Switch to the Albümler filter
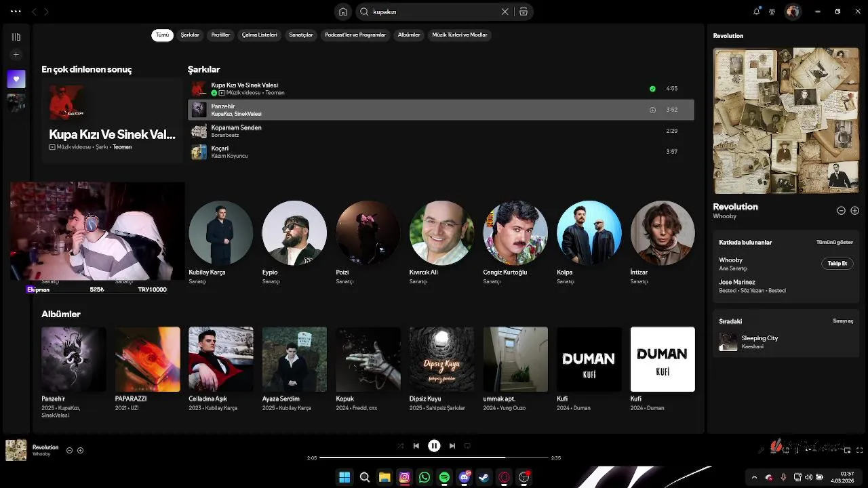The width and height of the screenshot is (868, 488). point(409,35)
